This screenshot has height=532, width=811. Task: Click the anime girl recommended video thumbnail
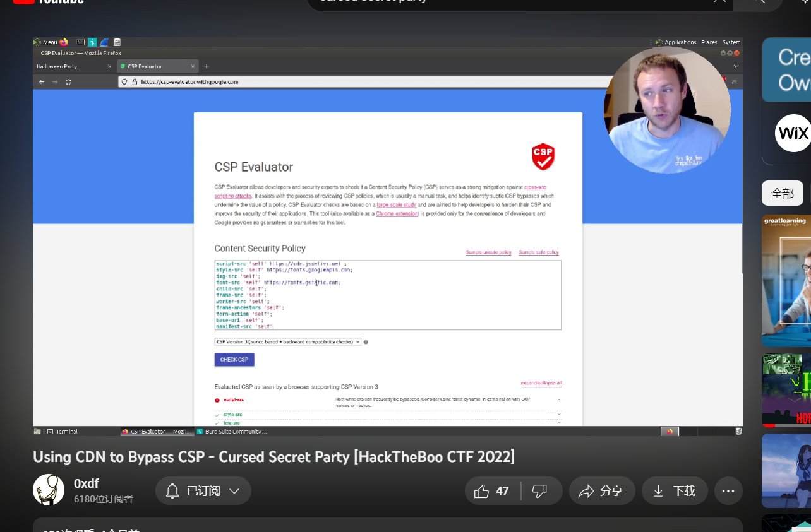(786, 471)
